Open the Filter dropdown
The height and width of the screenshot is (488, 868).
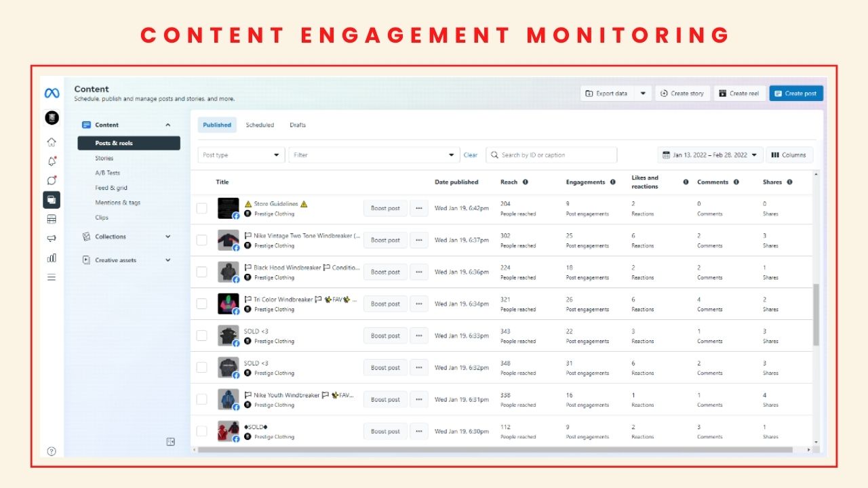pos(374,155)
